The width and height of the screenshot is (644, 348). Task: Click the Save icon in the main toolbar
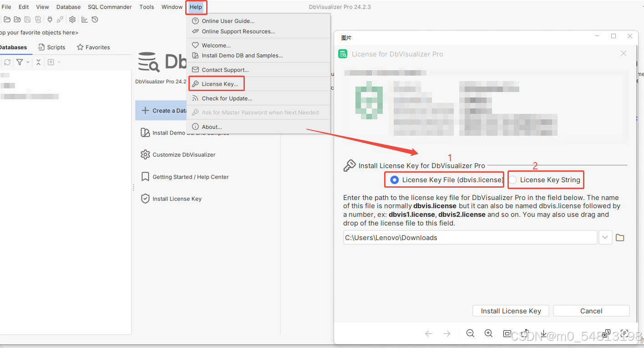27,20
